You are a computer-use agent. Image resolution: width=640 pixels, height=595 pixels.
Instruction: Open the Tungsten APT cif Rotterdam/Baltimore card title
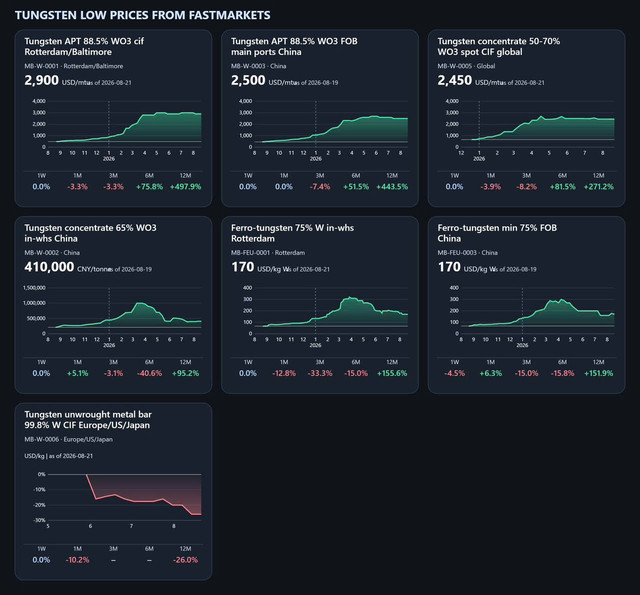[x=84, y=47]
